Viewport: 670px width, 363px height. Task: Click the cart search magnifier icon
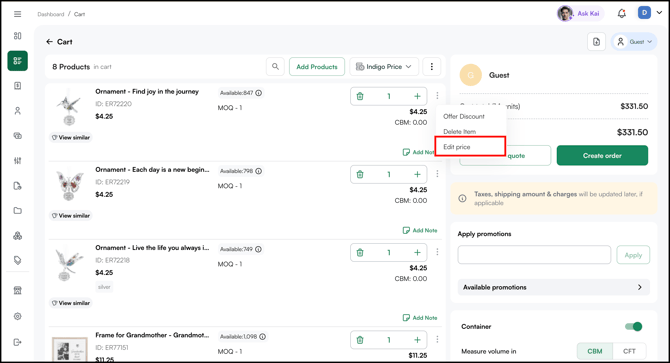[275, 67]
